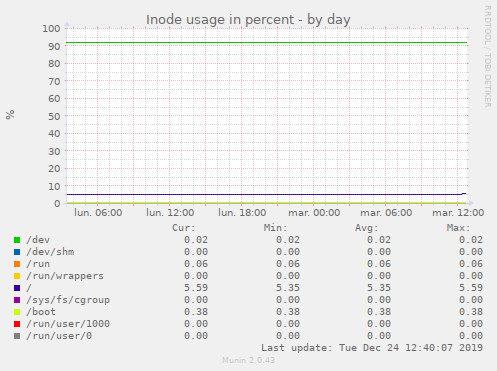Select the '/run' legend label
497x371 pixels.
point(38,264)
